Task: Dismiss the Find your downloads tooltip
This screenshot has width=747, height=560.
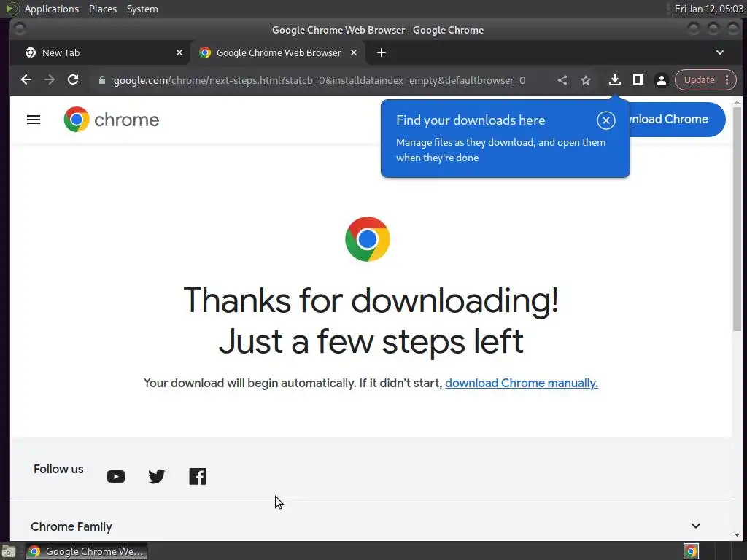Action: pyautogui.click(x=606, y=120)
